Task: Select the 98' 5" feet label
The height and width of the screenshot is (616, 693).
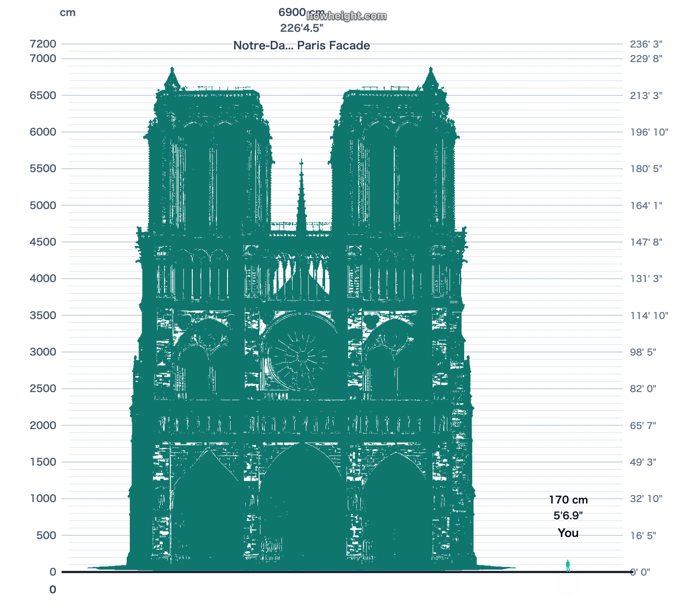Action: pos(643,352)
